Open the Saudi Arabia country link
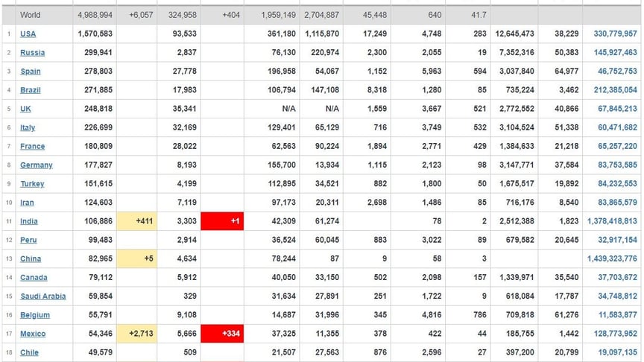The width and height of the screenshot is (644, 362). [x=42, y=296]
